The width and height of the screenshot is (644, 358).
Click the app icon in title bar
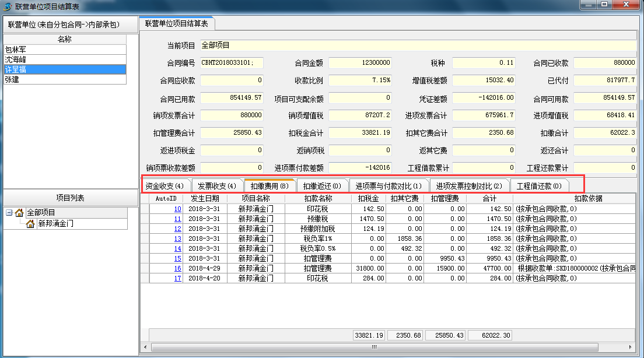click(7, 6)
